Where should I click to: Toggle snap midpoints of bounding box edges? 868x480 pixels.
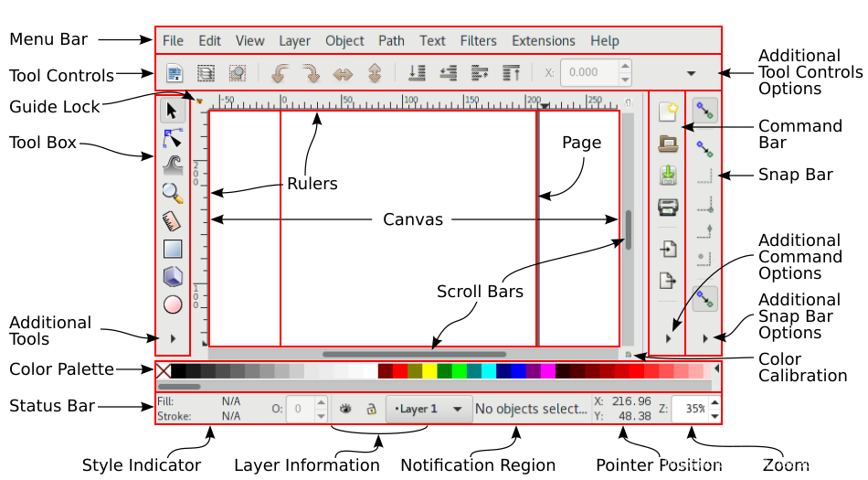coord(705,231)
